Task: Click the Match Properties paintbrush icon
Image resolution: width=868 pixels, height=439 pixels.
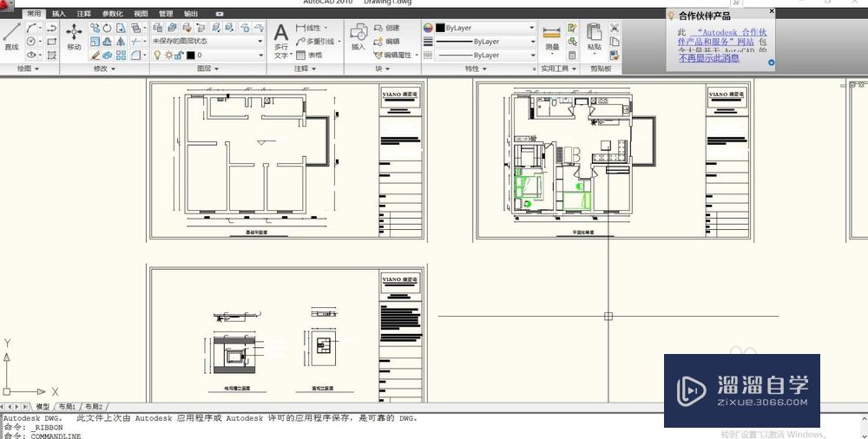Action: pos(614,56)
